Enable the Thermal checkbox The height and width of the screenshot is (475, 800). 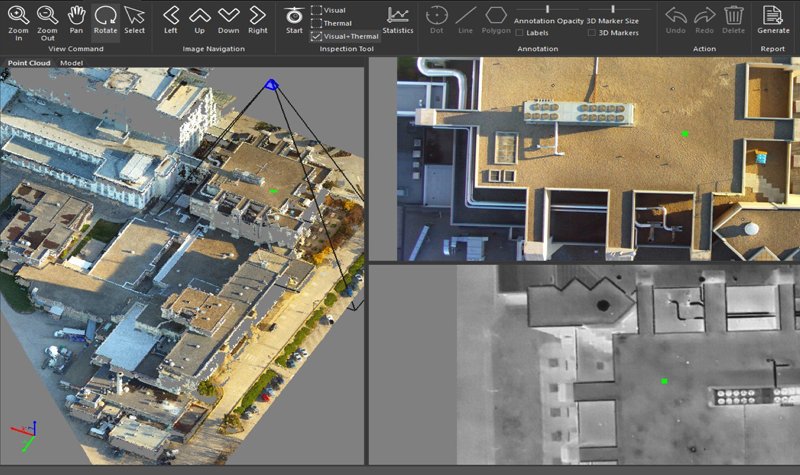pyautogui.click(x=316, y=23)
